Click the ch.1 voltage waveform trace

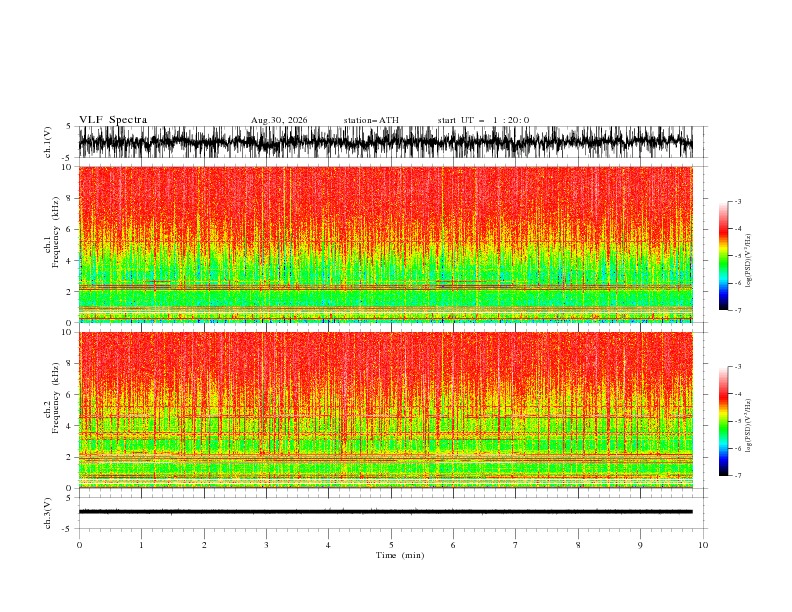pos(385,142)
